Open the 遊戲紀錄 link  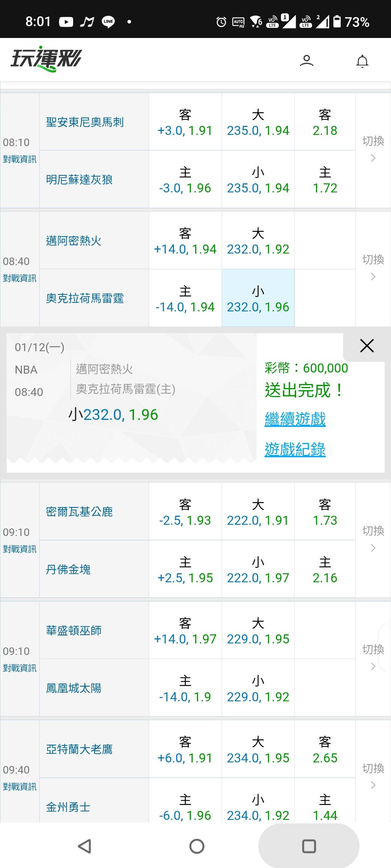(295, 450)
